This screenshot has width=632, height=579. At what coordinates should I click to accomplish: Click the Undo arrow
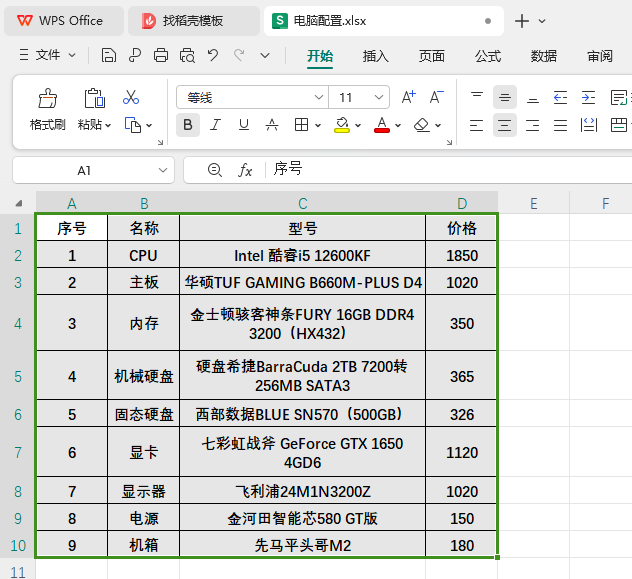tap(213, 55)
